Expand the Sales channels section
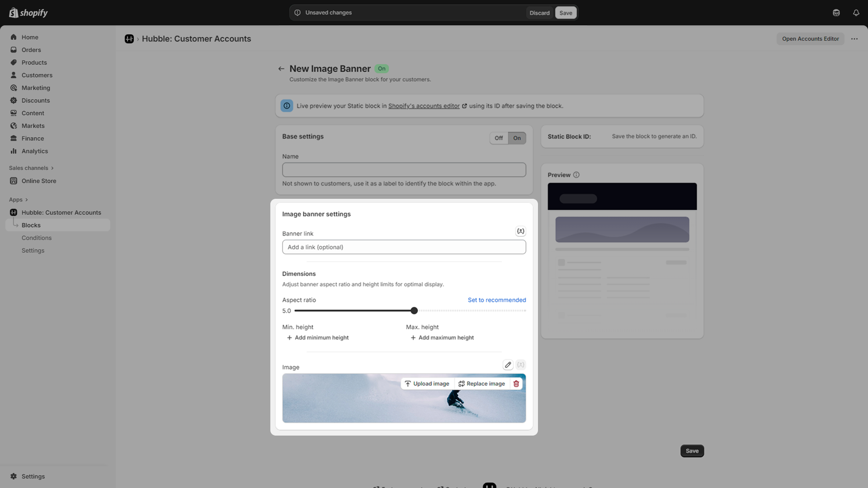The image size is (868, 488). 31,168
